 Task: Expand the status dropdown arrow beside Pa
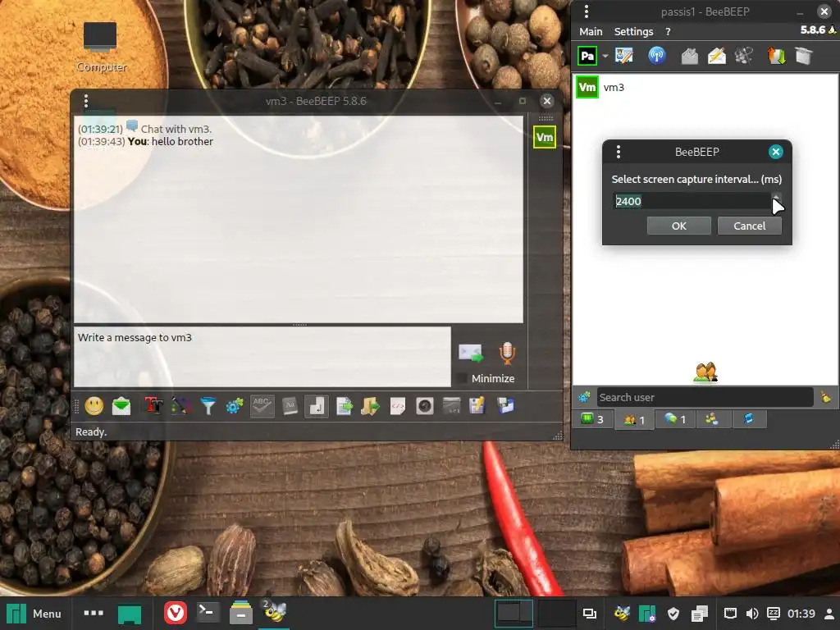tap(605, 56)
